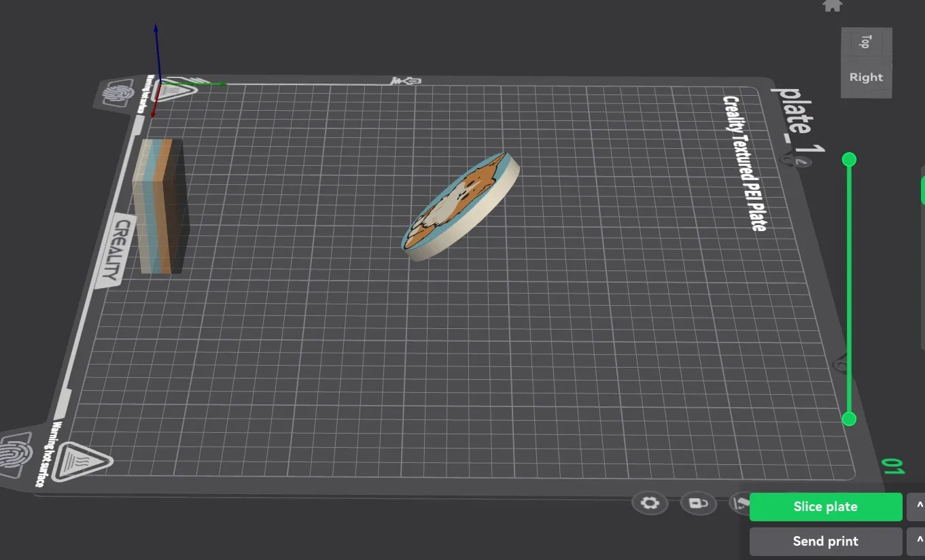Click the home view icon
Image resolution: width=925 pixels, height=560 pixels.
pyautogui.click(x=832, y=5)
